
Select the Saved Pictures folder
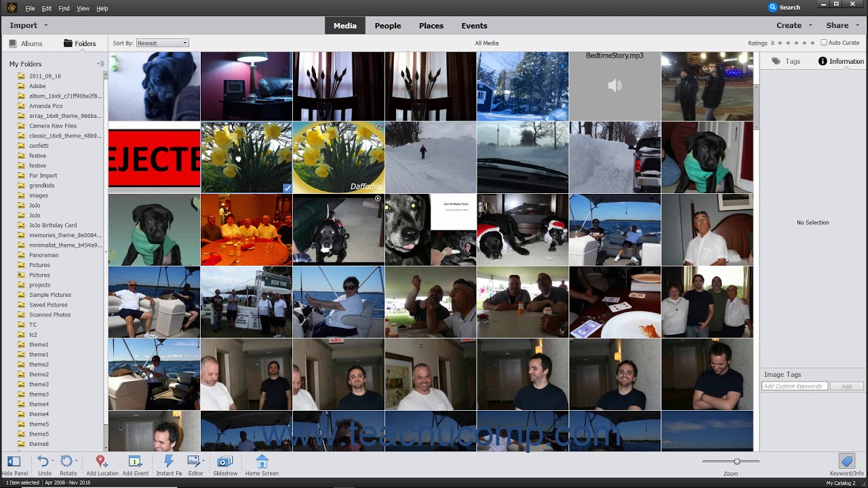click(48, 305)
